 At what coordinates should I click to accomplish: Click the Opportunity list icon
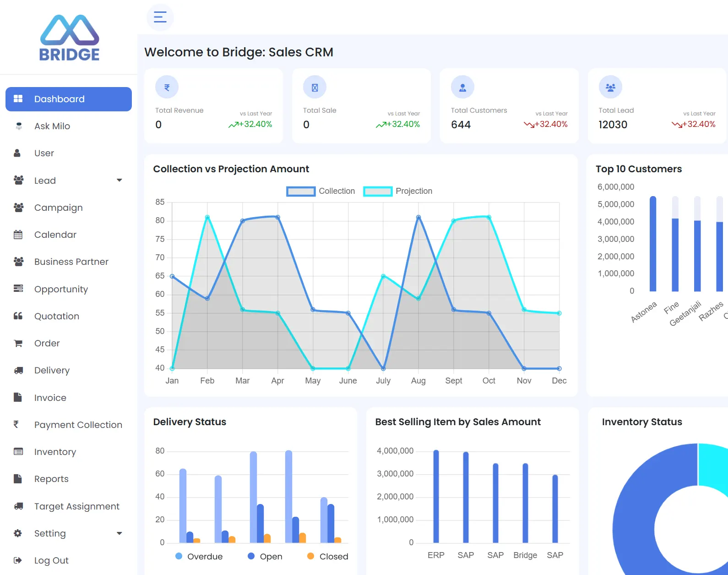click(18, 289)
